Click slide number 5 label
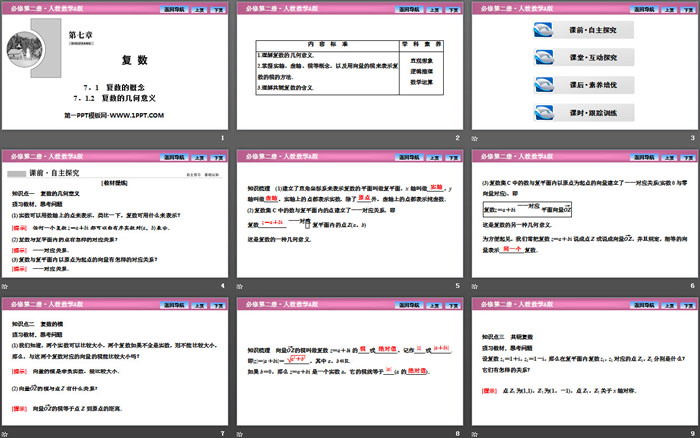Screen dimensions: 700x438 [x=457, y=286]
